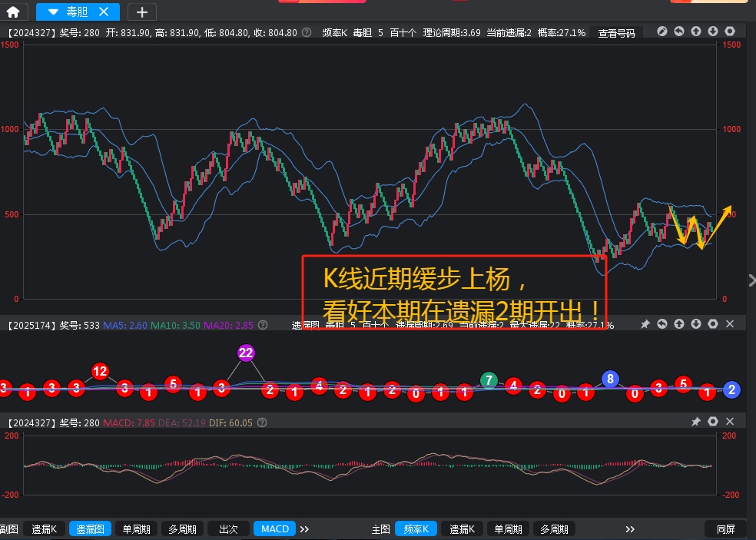Switch to the 毒胆 tab
Image resolution: width=756 pixels, height=540 pixels.
(x=78, y=12)
